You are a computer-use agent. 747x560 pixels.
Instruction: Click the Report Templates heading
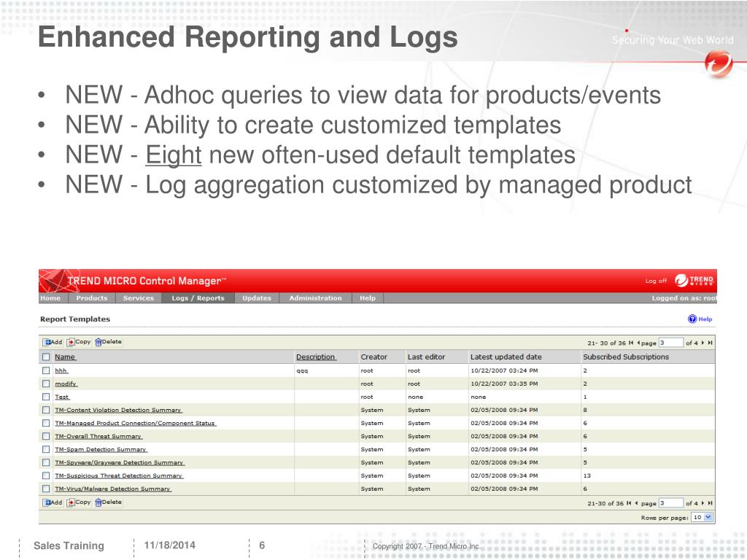(x=75, y=319)
